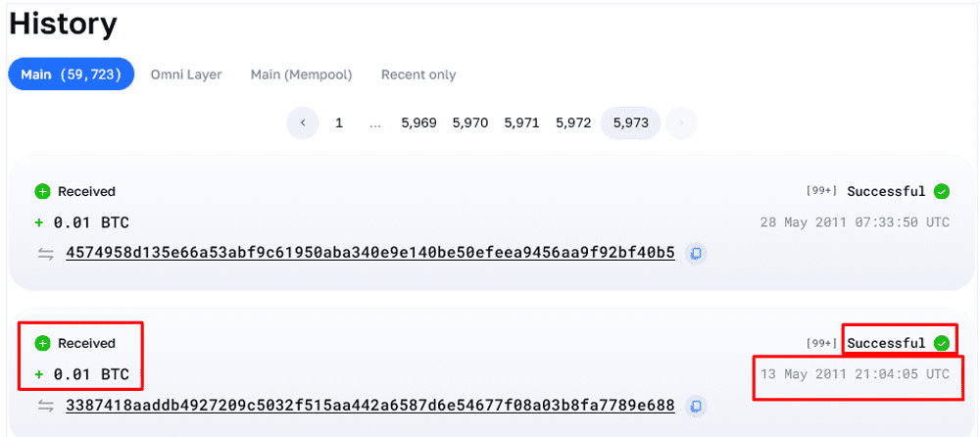Copy the 3387418a transaction hash

click(x=696, y=405)
